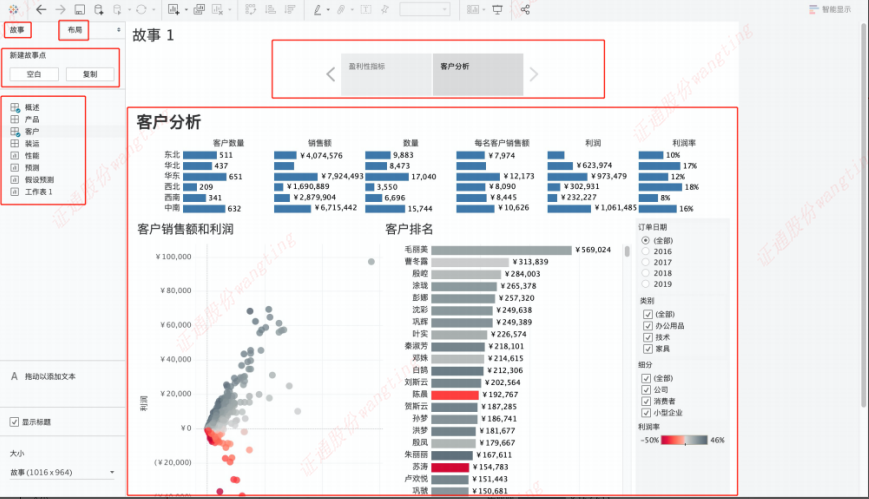Select the (全部) order date radio
The image size is (869, 499).
coord(645,241)
